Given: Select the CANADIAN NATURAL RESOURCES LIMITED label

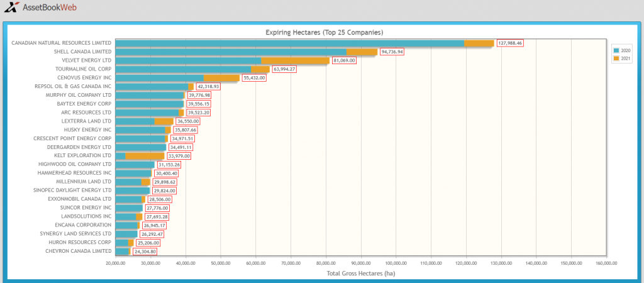Looking at the screenshot, I should click(x=61, y=43).
